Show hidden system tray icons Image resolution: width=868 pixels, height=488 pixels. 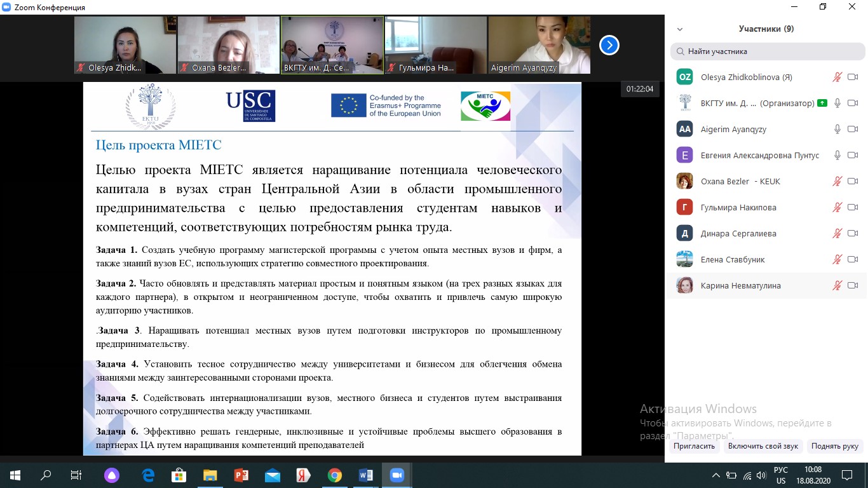pos(717,475)
